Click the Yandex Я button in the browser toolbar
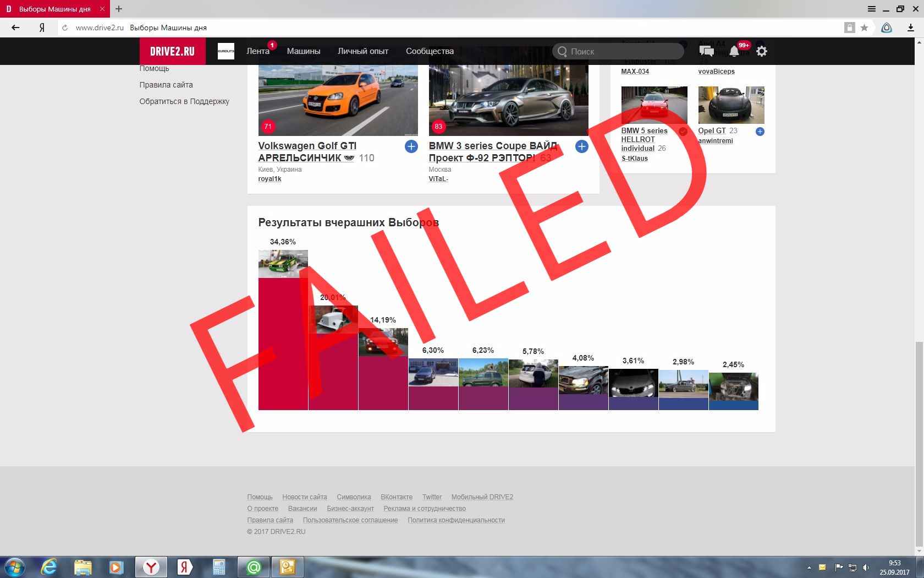924x578 pixels. [x=42, y=28]
